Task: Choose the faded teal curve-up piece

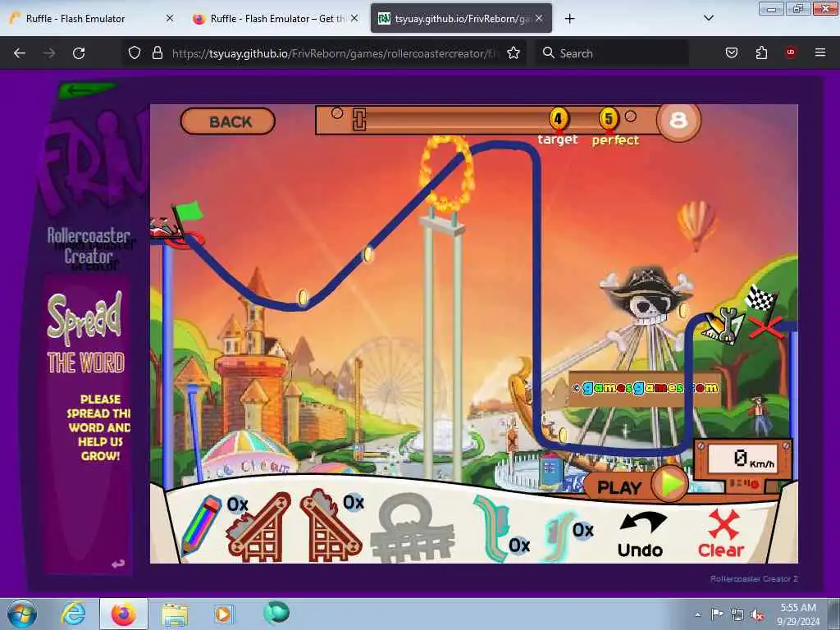Action: 557,536
